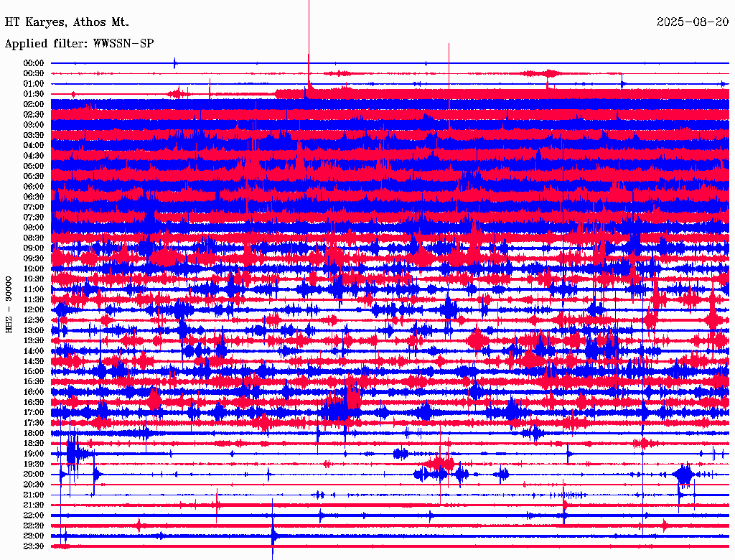Viewport: 735px width, 560px height.
Task: Select the 18:00 time row label
Action: (x=34, y=434)
